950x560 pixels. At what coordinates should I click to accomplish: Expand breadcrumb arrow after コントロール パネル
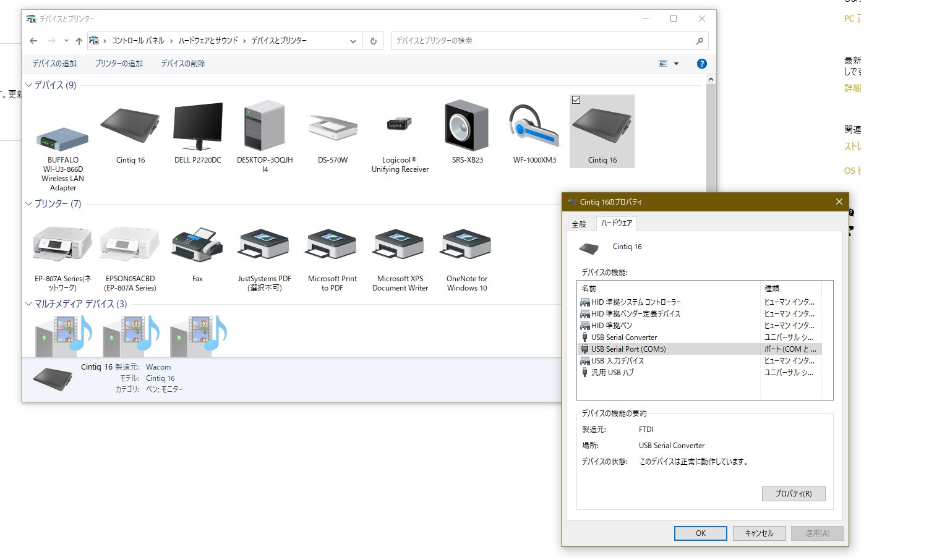coord(171,41)
